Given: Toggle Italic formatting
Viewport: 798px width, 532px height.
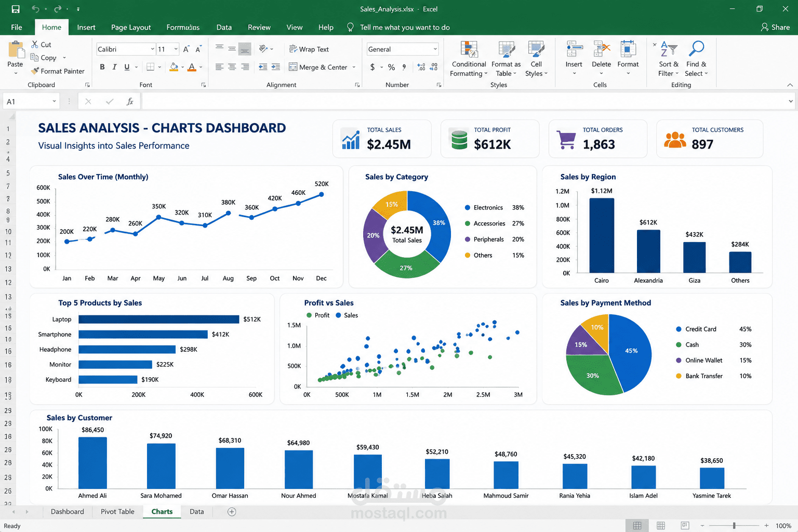Looking at the screenshot, I should [x=114, y=66].
